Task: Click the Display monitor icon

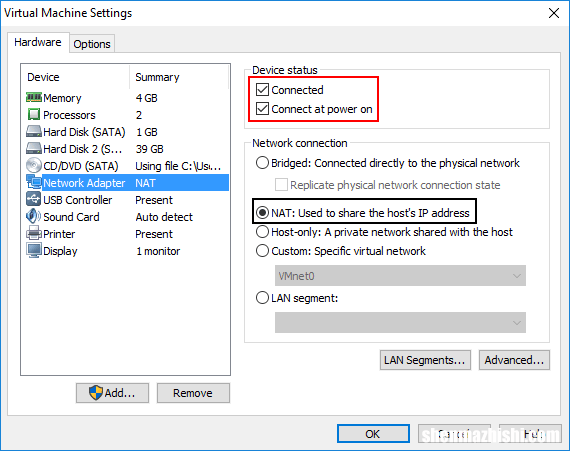Action: pos(34,250)
